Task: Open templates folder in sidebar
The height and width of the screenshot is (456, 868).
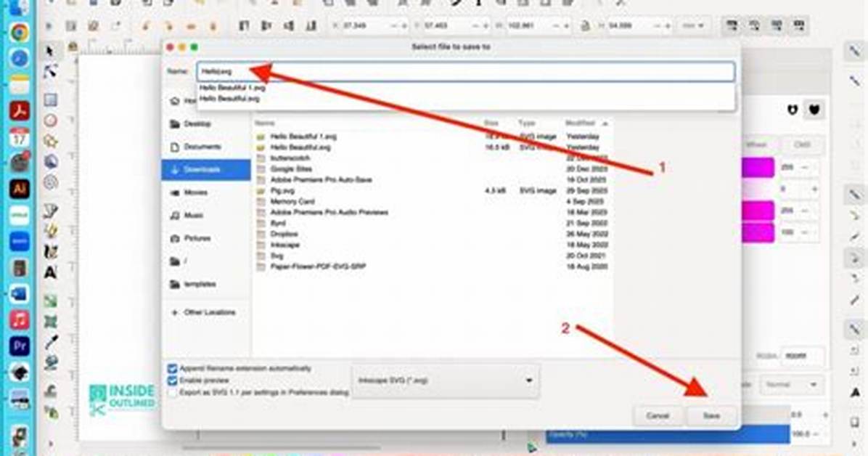Action: click(x=206, y=284)
